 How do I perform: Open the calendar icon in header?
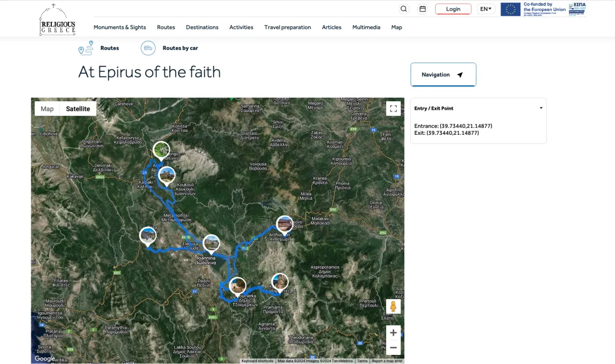[x=423, y=9]
